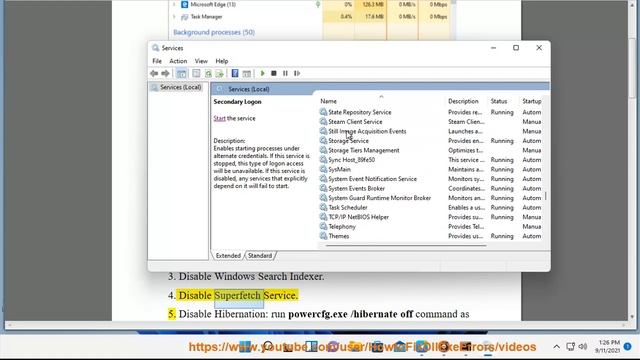This screenshot has width=640, height=360.
Task: Expand the Task Manager process row
Action: click(174, 17)
